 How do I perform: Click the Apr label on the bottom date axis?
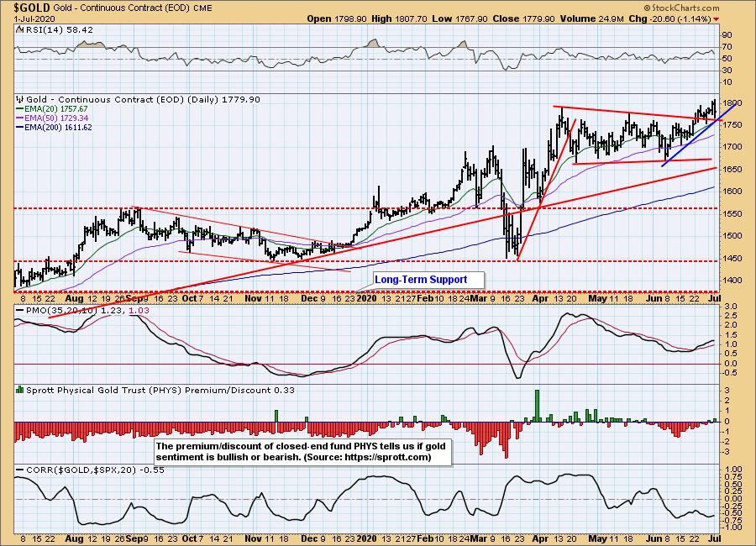pos(540,538)
